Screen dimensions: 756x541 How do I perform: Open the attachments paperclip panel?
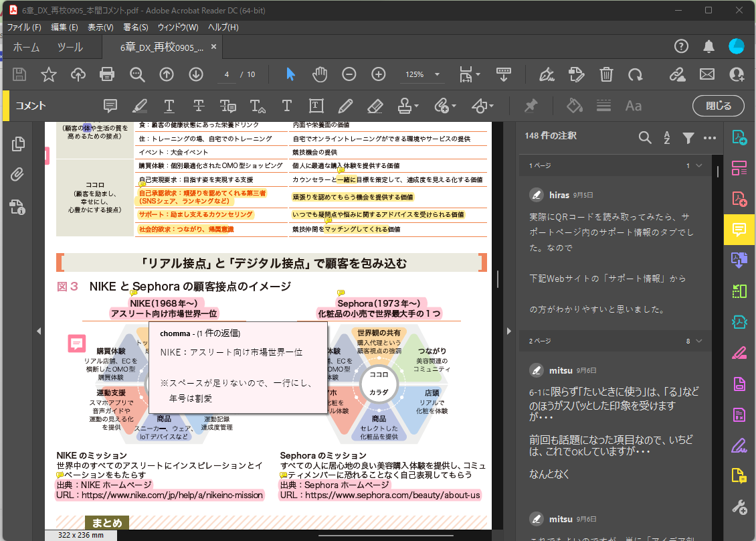tap(17, 174)
